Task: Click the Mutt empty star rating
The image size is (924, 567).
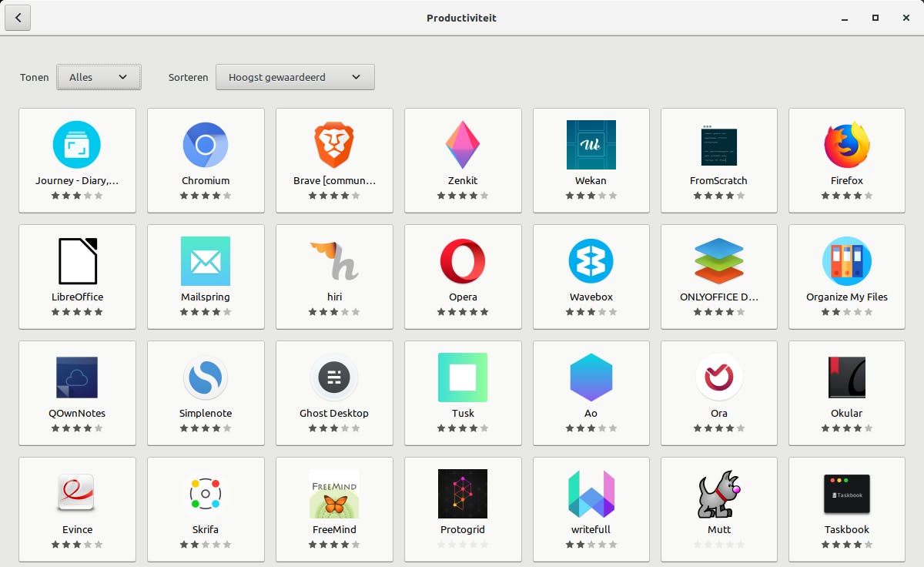Action: [x=719, y=544]
